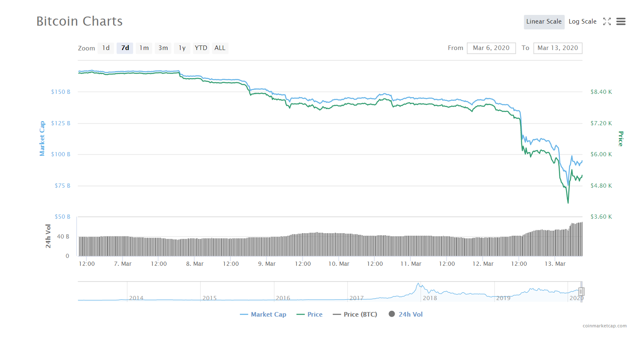Edit the To date field
This screenshot has height=341, width=644.
[x=558, y=48]
